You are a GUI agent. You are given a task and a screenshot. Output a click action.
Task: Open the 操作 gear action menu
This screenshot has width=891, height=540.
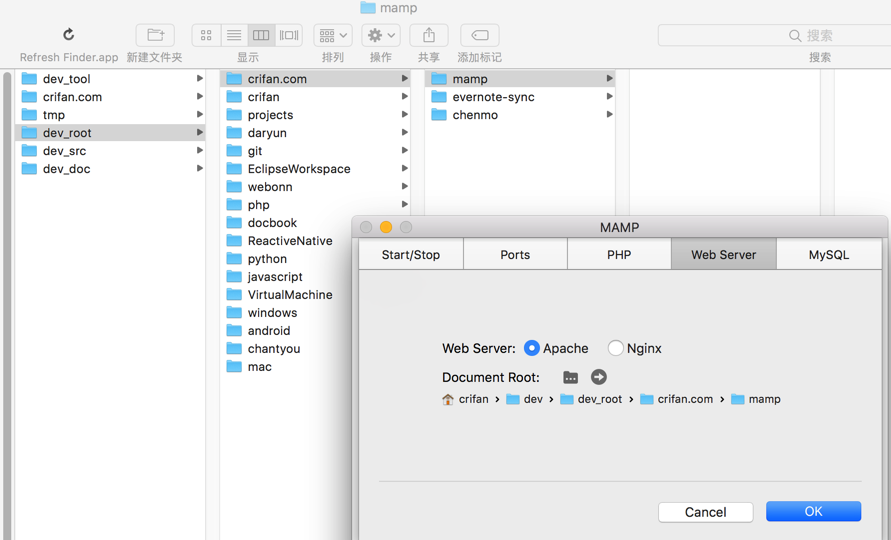tap(381, 35)
